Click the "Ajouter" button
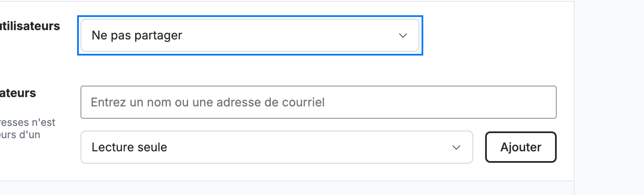Screen dimensions: 644x195 [521, 147]
